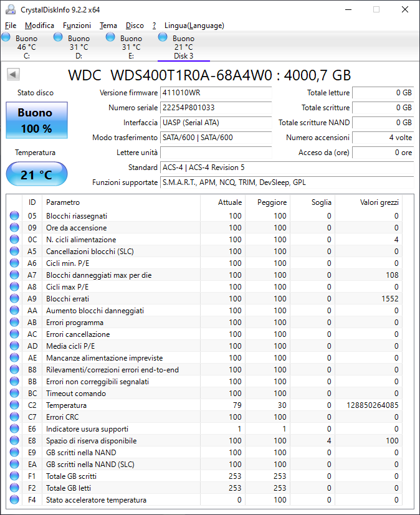
Task: Click status orb for Totale GB letti row
Action: 14,488
